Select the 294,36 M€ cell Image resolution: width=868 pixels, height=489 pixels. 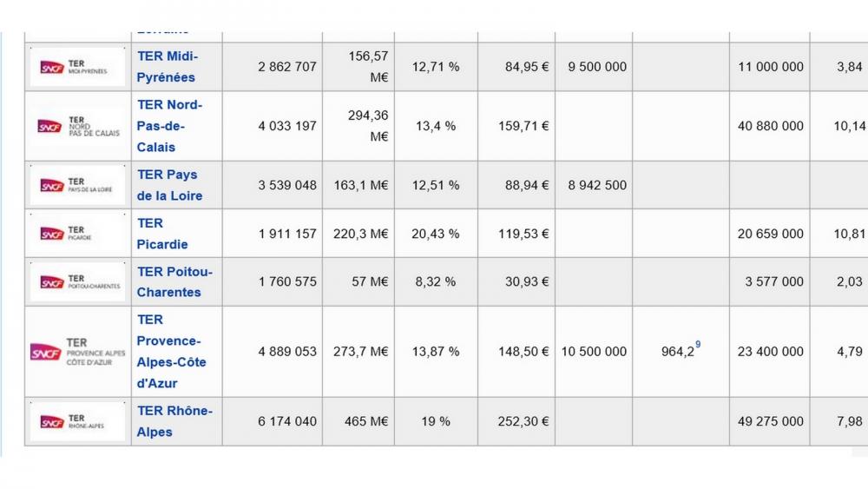[368, 126]
